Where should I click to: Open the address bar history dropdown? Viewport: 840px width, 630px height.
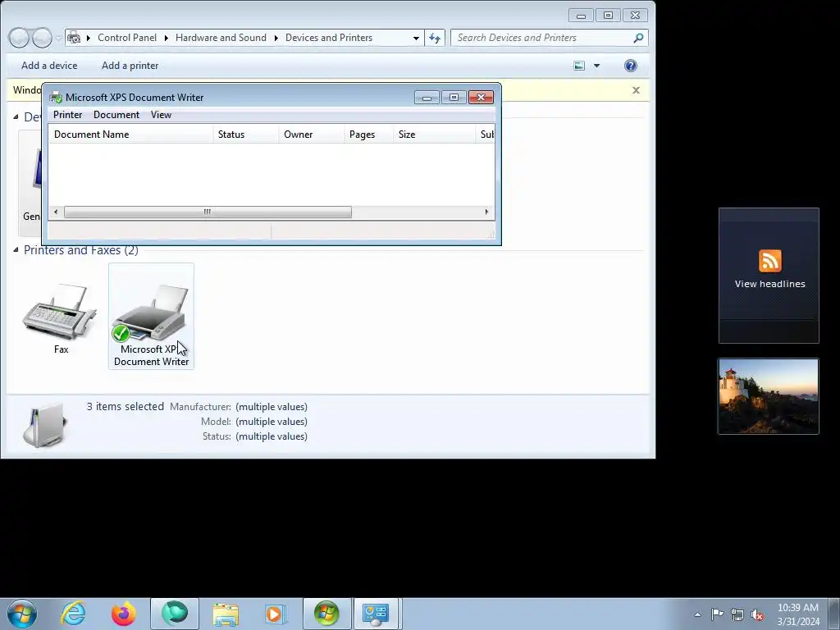pyautogui.click(x=416, y=38)
